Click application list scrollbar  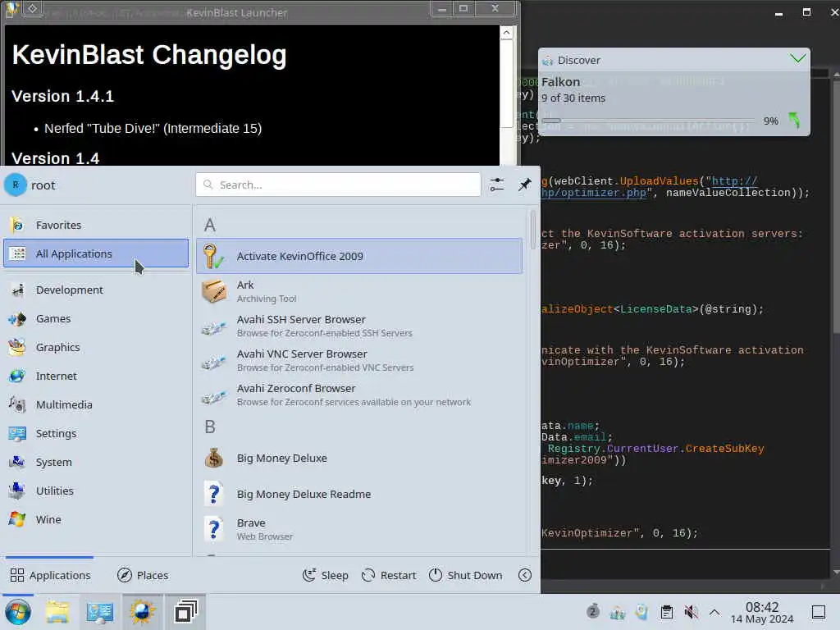(x=532, y=230)
